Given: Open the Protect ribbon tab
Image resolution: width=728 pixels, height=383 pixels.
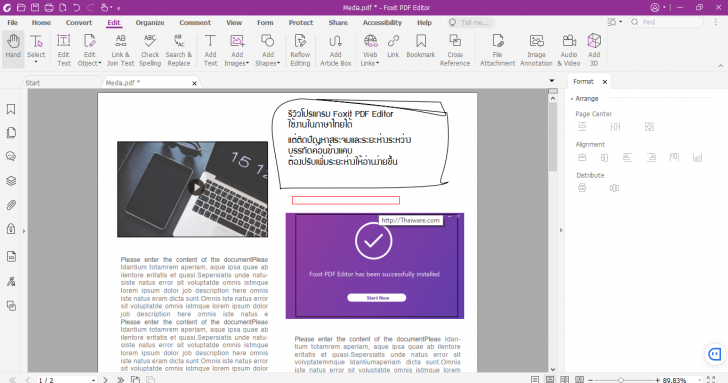Looking at the screenshot, I should pyautogui.click(x=301, y=22).
